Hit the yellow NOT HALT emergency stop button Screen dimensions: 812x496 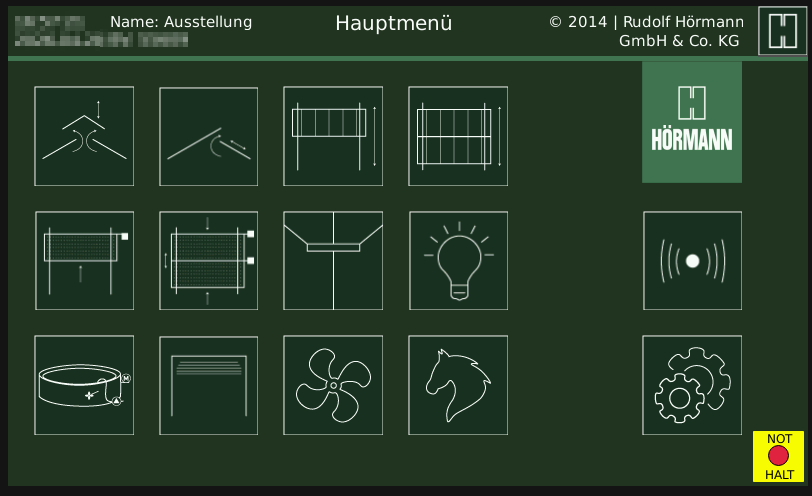[x=778, y=456]
